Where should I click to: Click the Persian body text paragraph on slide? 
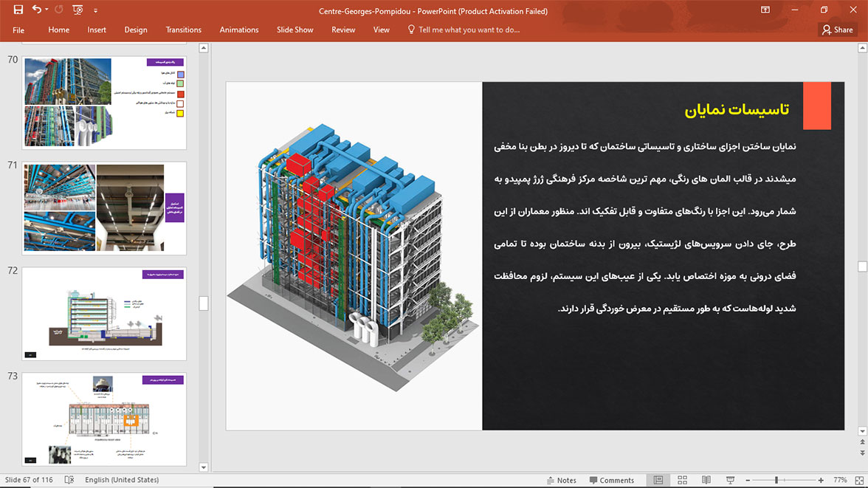[645, 227]
